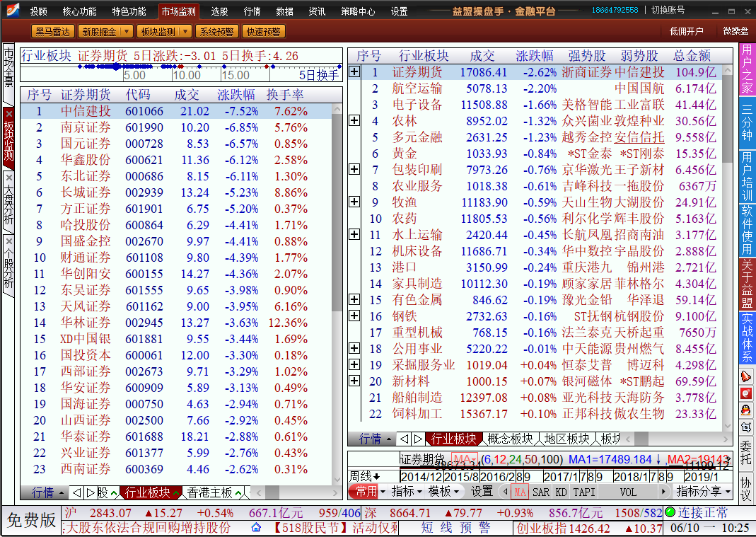This screenshot has width=756, height=537.
Task: Click the blue home icon in news ticker
Action: (256, 527)
